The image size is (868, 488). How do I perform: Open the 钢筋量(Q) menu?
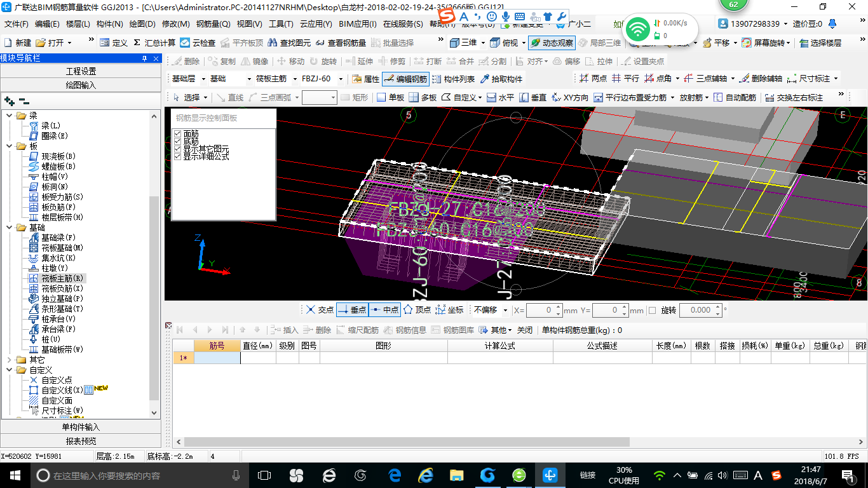213,24
